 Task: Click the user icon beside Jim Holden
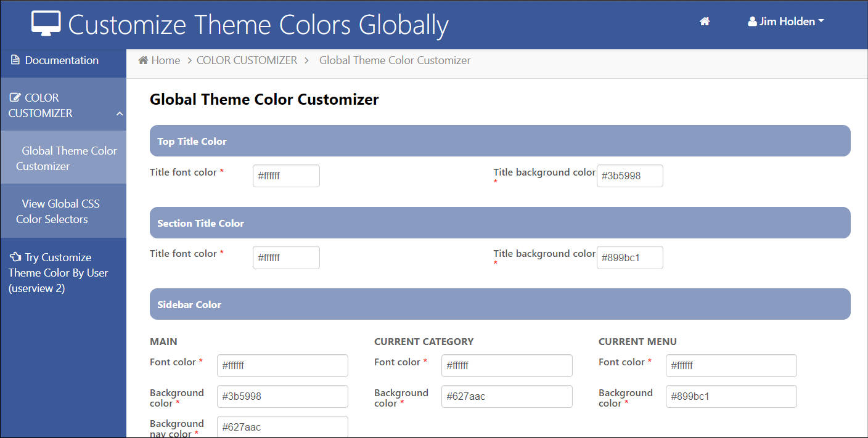pyautogui.click(x=752, y=22)
